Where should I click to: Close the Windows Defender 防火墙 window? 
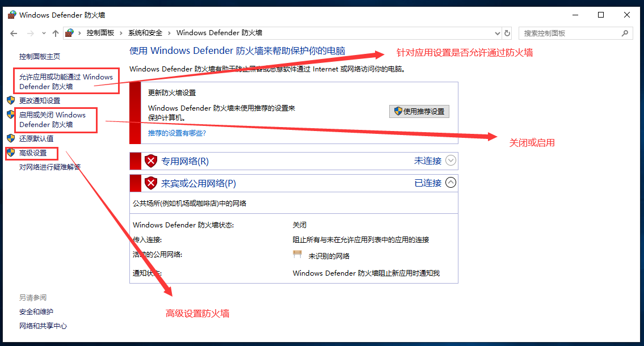click(x=627, y=15)
